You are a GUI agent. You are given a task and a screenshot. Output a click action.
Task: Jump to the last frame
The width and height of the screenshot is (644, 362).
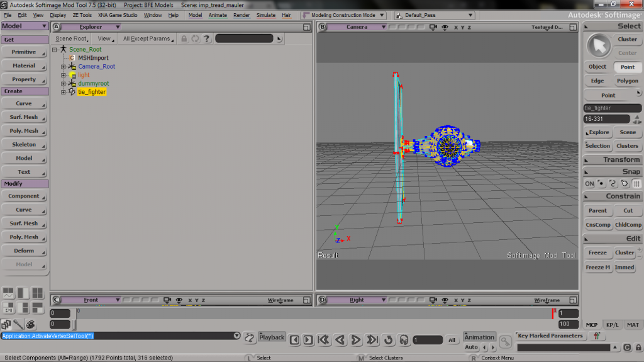point(372,340)
